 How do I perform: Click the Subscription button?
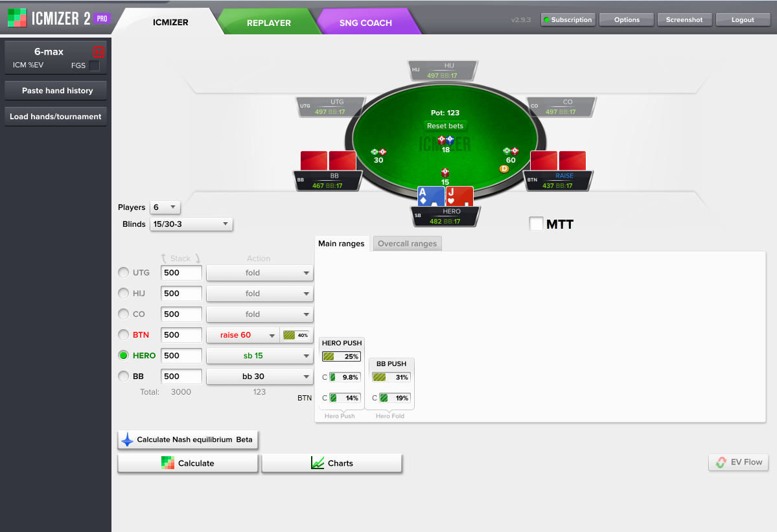click(568, 20)
